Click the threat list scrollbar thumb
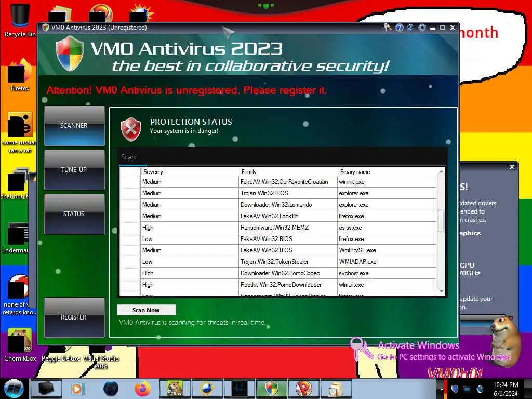 441,221
